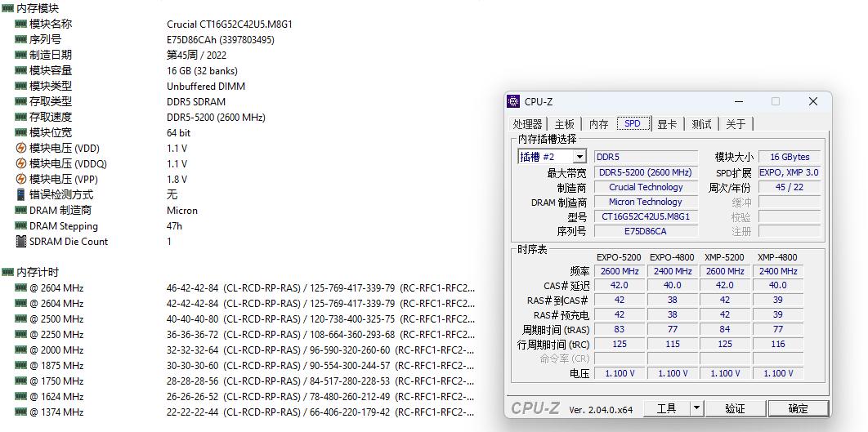Click the icon beside 存取类型

point(20,101)
